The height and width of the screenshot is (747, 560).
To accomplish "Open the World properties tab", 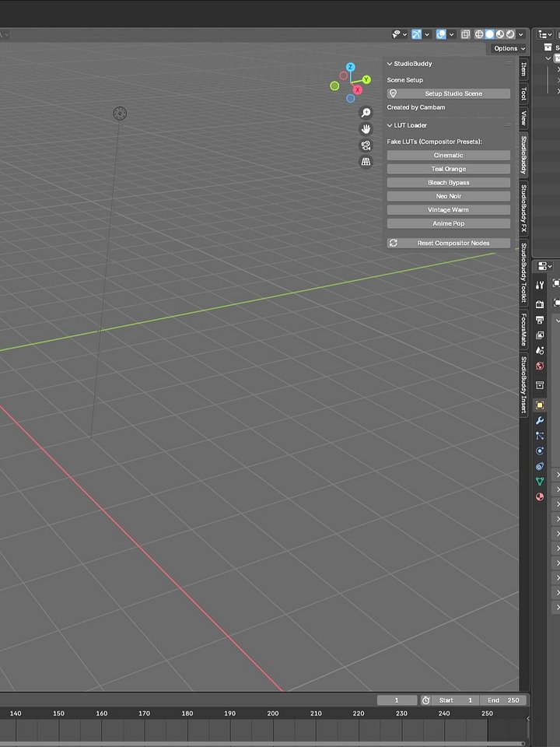I will [x=540, y=366].
